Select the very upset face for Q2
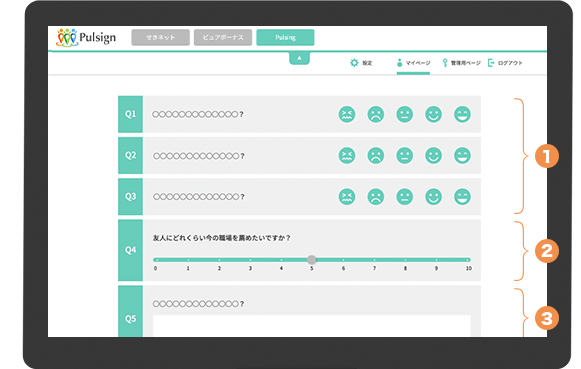 [346, 155]
